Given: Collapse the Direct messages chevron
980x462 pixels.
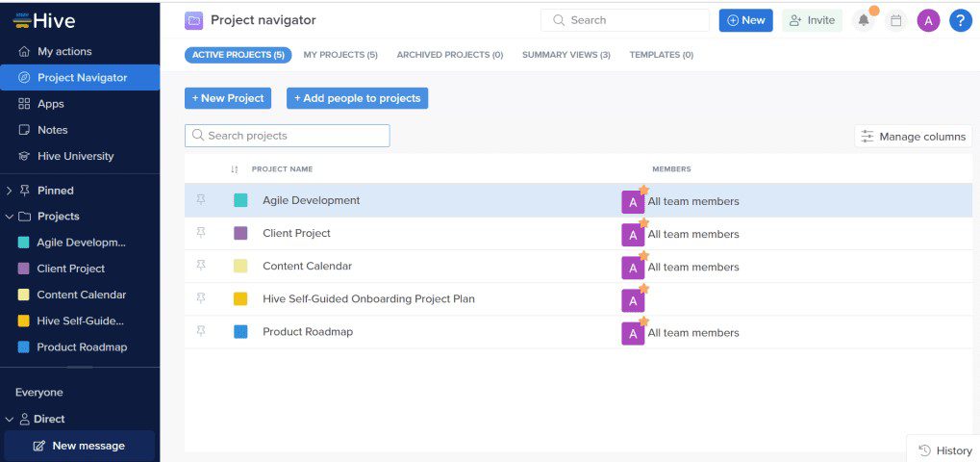Looking at the screenshot, I should click(9, 419).
